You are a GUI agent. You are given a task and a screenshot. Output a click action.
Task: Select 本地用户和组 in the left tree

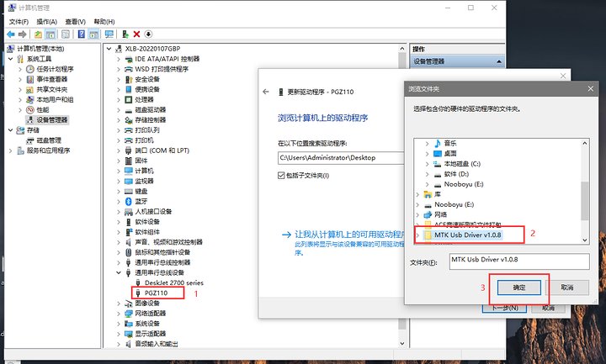[55, 99]
